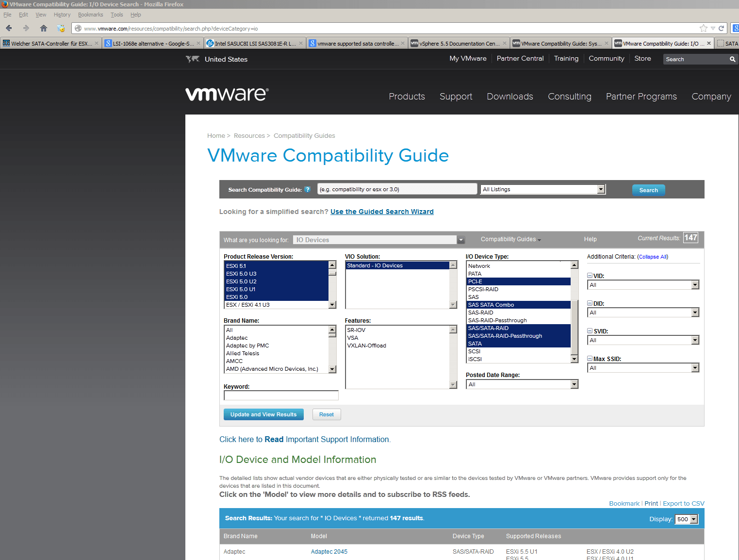Click the Print link above results

tap(651, 503)
